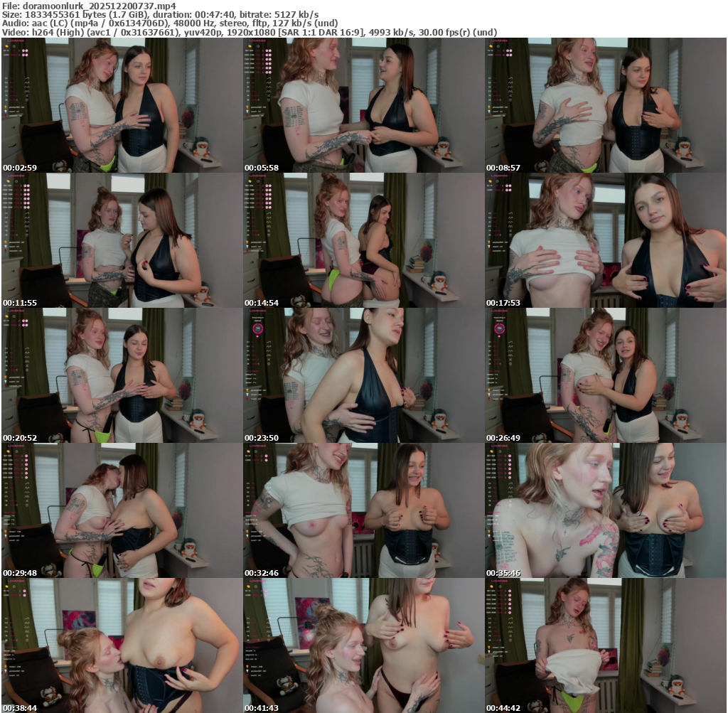Select the thumbnail at 00:35:46
This screenshot has height=713, width=728.
tap(606, 510)
